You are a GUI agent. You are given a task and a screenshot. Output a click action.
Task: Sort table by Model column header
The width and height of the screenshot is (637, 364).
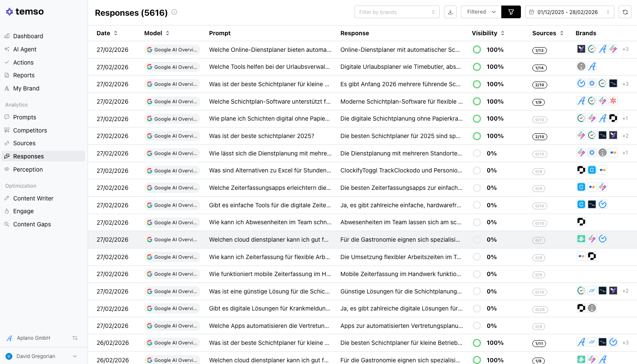156,33
